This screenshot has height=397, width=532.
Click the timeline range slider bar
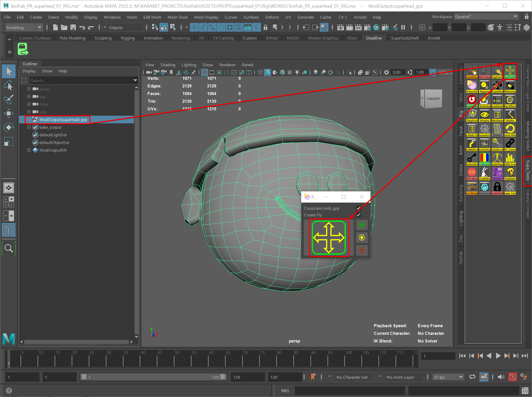pos(153,377)
